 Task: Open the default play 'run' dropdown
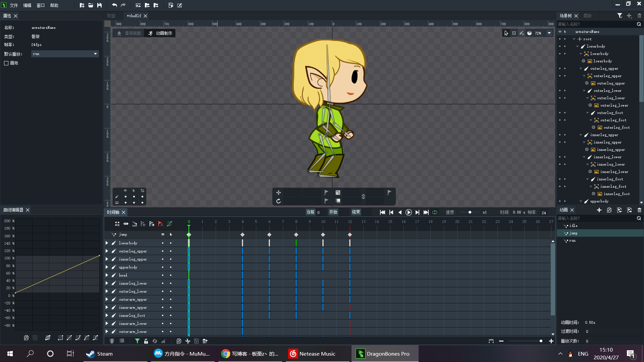(x=95, y=54)
